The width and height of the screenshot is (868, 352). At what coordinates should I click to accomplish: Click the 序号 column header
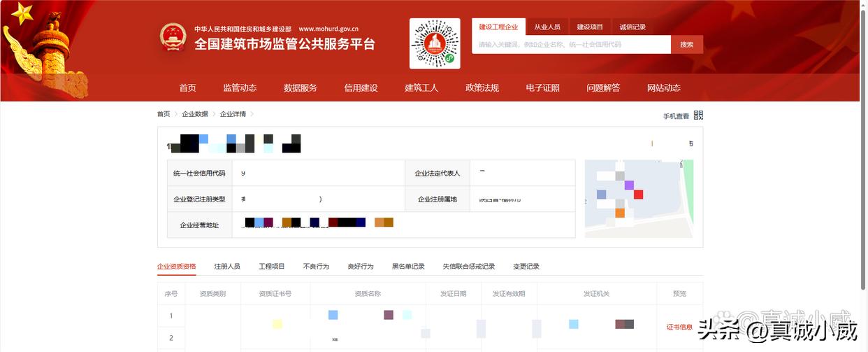point(171,294)
